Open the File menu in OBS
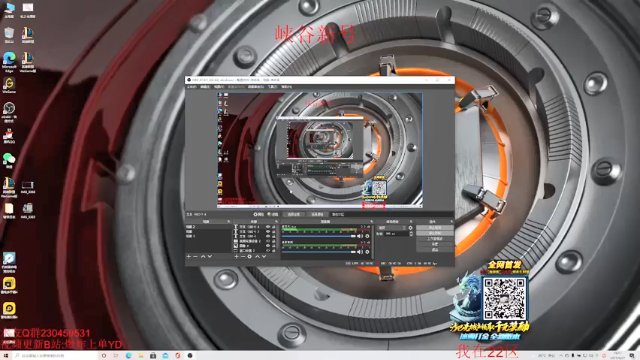640x360 pixels. coord(191,87)
